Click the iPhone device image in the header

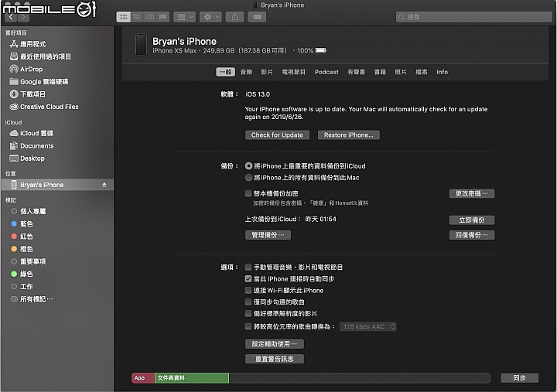pos(141,44)
